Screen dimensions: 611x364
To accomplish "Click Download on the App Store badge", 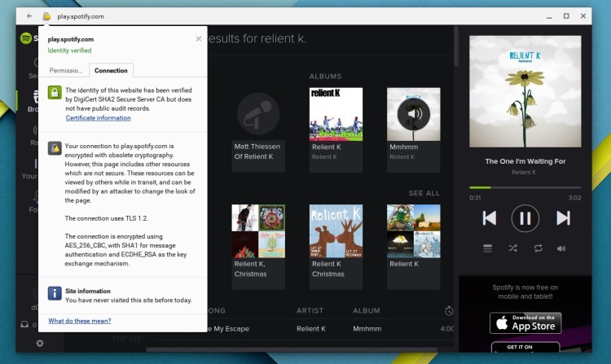I will point(525,323).
